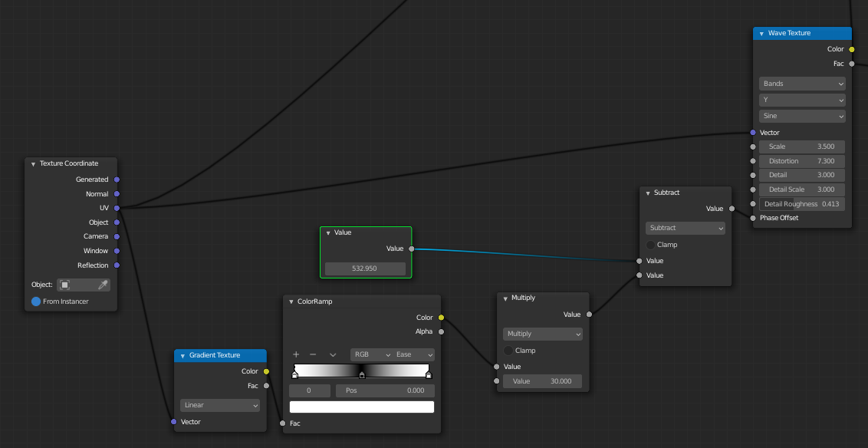Click the eyedropper icon in Texture Coordinate
This screenshot has width=868, height=448.
103,285
